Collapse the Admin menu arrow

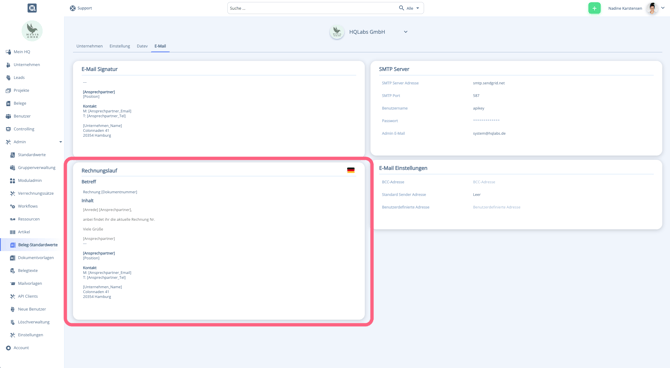click(x=60, y=142)
